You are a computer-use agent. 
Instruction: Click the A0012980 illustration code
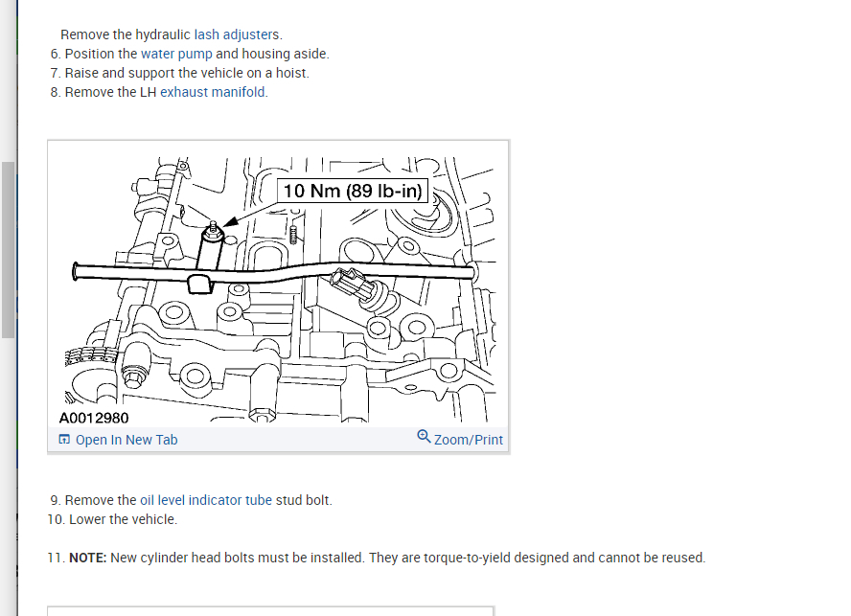94,418
